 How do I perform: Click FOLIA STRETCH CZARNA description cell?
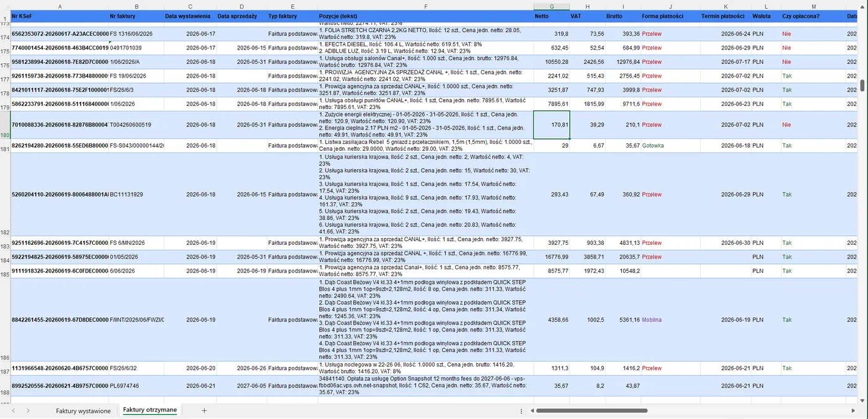[x=425, y=34]
